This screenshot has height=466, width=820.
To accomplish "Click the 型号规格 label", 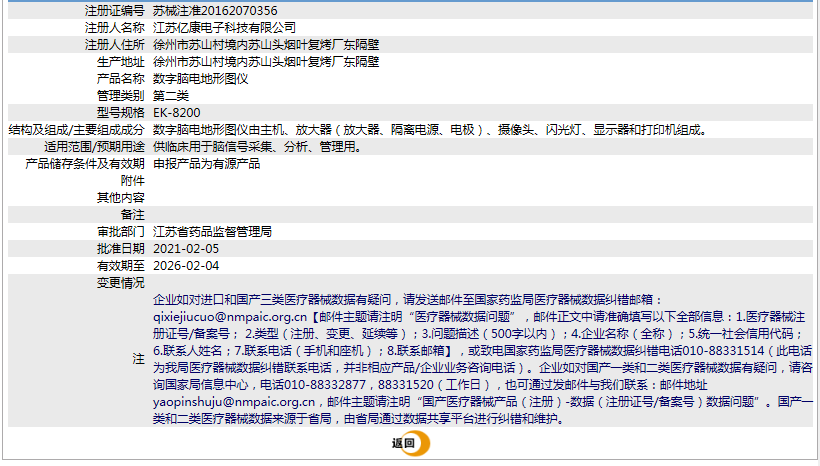I will pyautogui.click(x=120, y=113).
